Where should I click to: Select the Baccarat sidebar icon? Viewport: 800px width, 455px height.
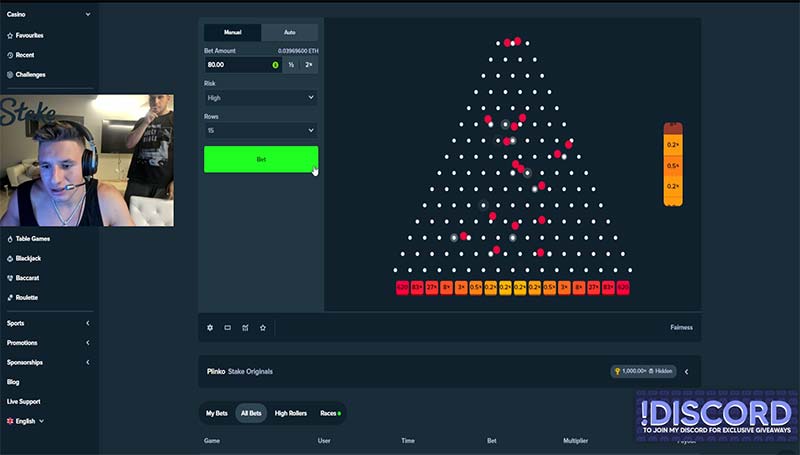(x=10, y=278)
